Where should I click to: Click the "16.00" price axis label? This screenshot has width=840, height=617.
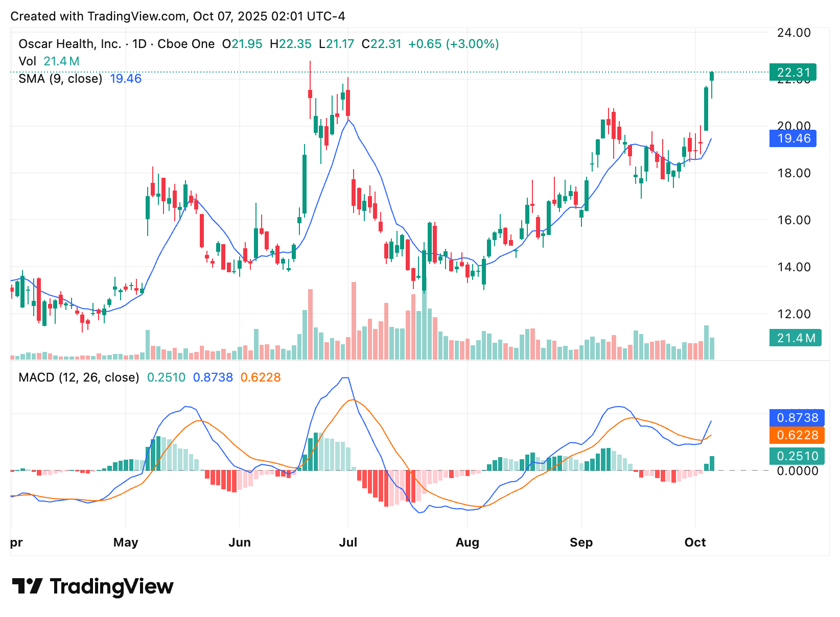[794, 220]
